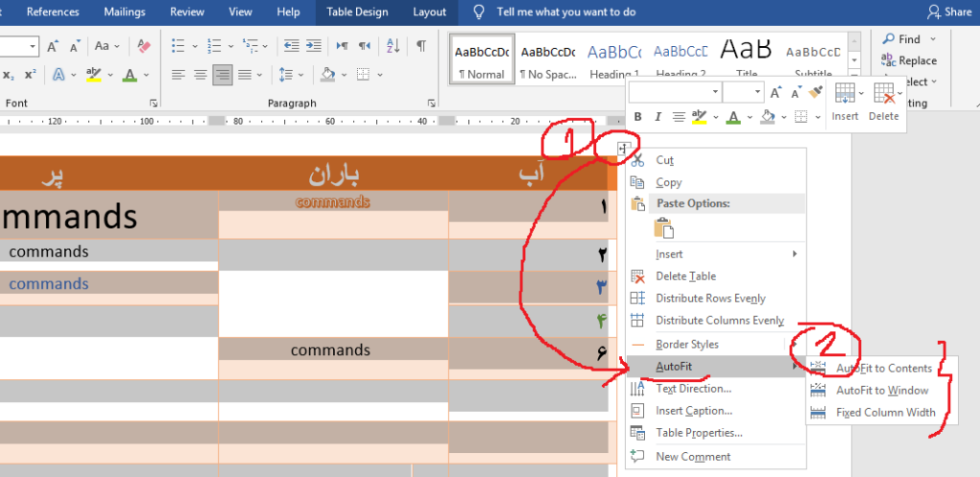Click the Sort A-Z icon in the ribbon

tap(394, 46)
